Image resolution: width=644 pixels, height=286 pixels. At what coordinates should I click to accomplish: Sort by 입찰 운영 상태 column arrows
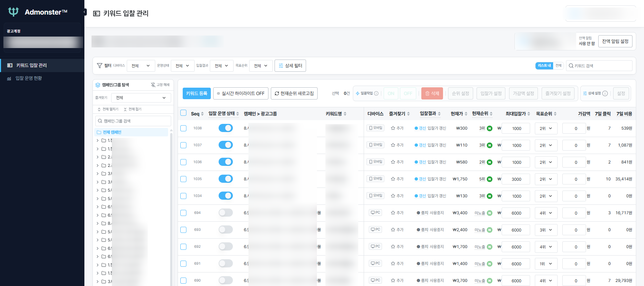(238, 114)
